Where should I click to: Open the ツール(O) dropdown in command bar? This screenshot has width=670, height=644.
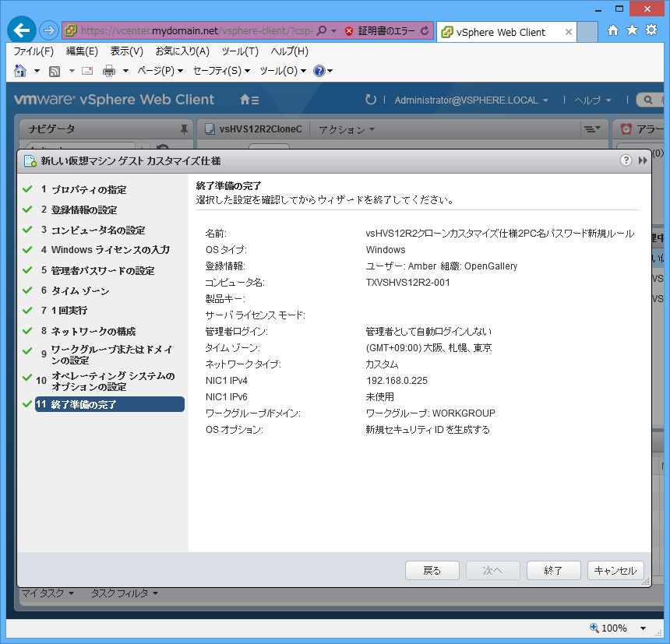tap(283, 70)
